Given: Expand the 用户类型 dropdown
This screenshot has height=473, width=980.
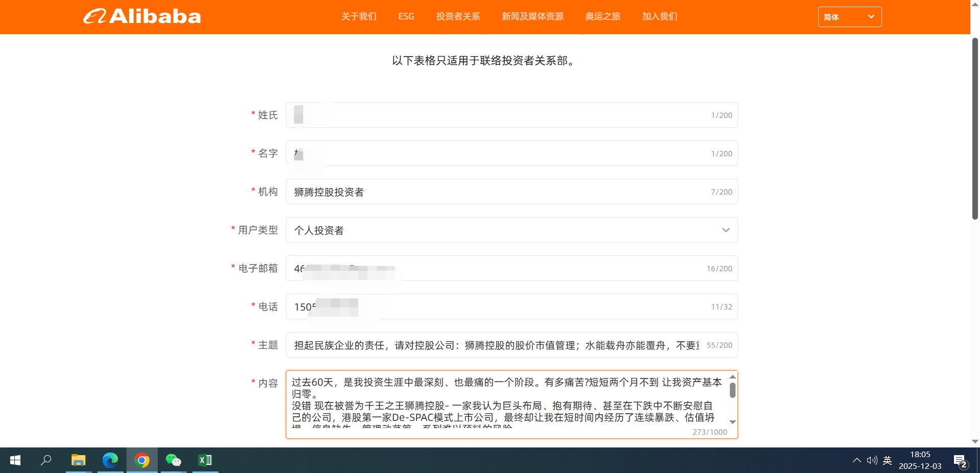Looking at the screenshot, I should point(512,230).
